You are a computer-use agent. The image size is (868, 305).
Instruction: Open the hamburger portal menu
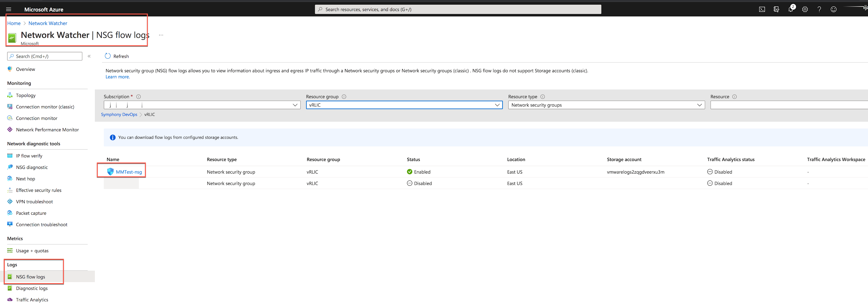pos(9,10)
